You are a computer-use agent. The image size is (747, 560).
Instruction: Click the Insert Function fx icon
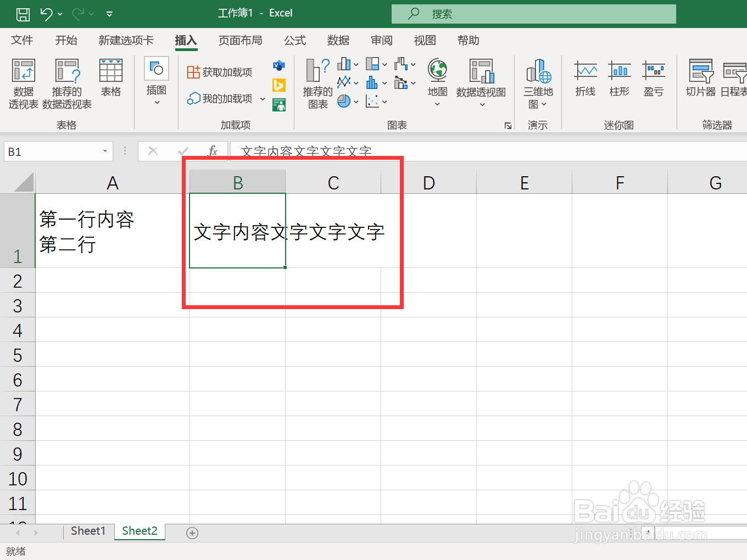(213, 151)
